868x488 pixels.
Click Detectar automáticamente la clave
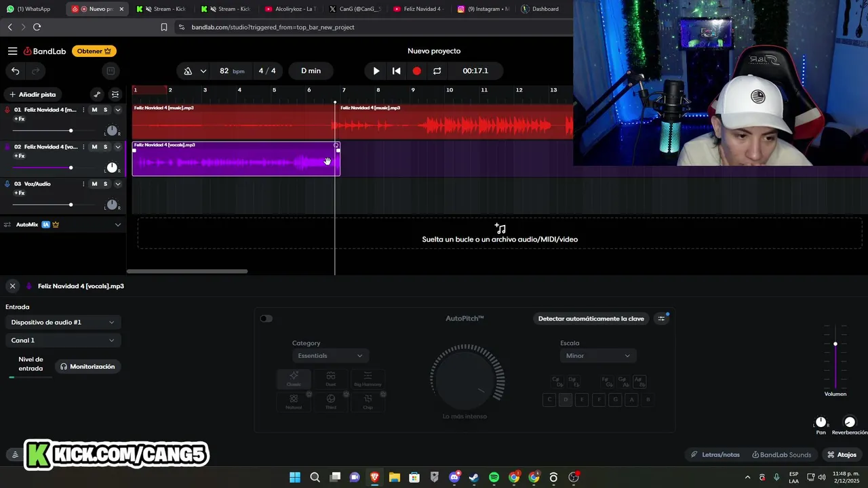pyautogui.click(x=591, y=319)
